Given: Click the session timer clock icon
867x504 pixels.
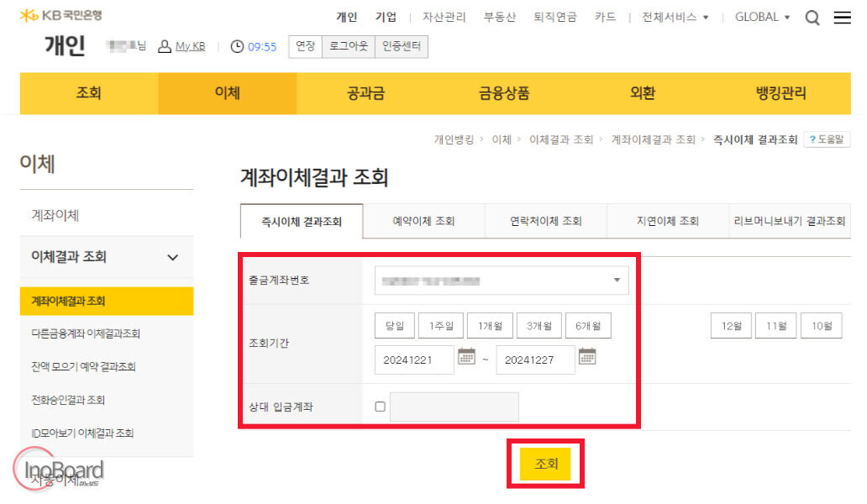Looking at the screenshot, I should tap(237, 46).
